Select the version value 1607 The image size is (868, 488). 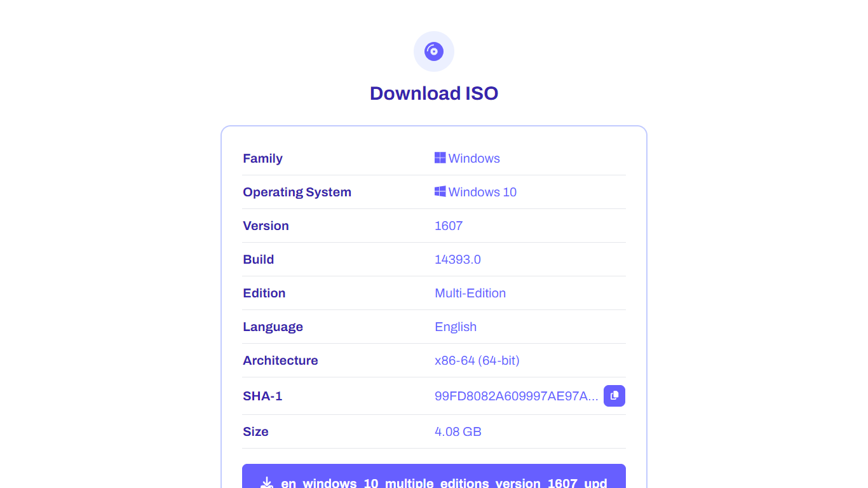449,226
